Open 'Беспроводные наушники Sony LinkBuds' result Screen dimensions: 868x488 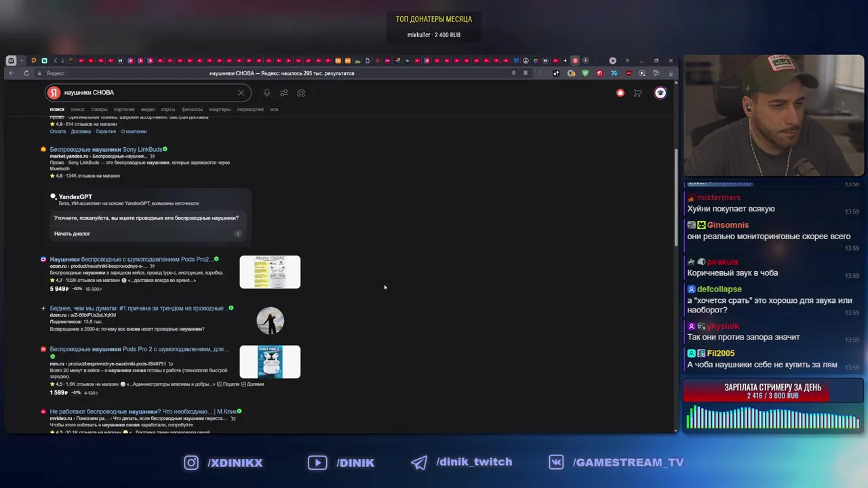(106, 149)
